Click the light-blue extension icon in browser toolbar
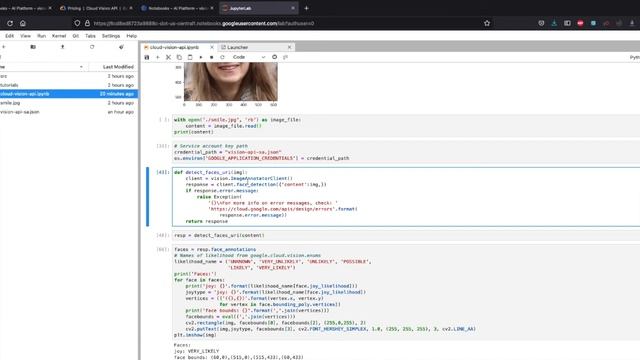The image size is (640, 360). (593, 23)
